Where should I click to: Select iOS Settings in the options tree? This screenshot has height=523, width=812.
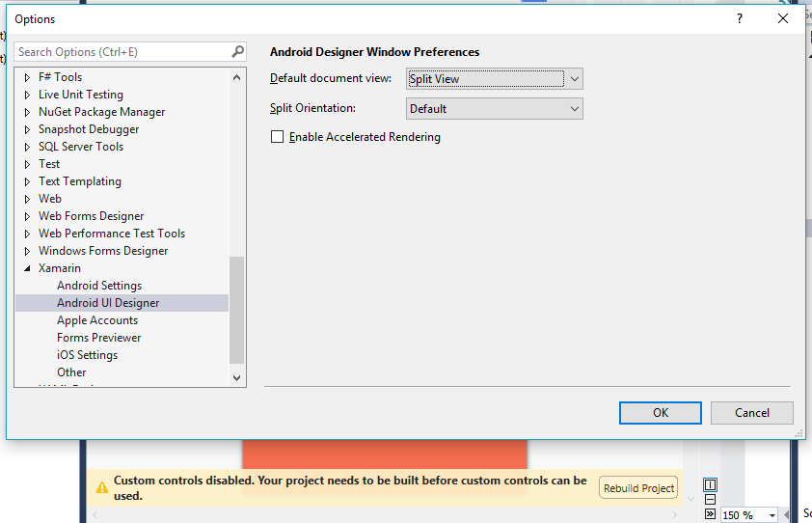(x=87, y=355)
